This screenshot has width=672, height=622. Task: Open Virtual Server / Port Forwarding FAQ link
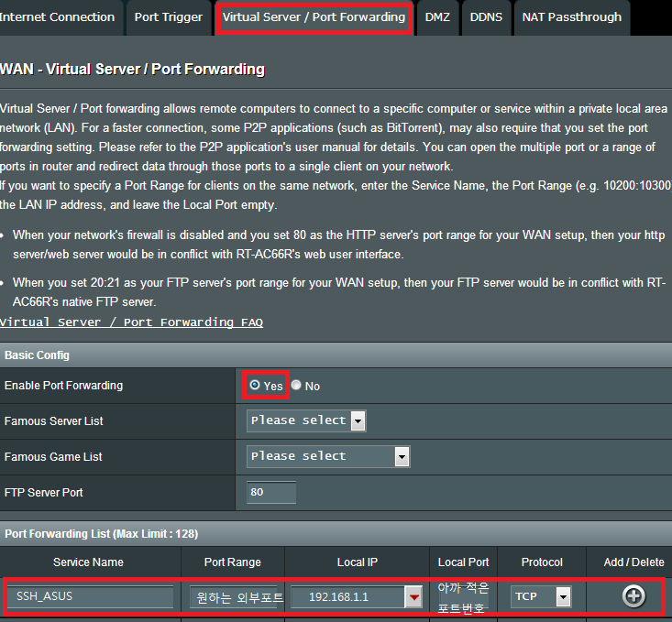(131, 322)
